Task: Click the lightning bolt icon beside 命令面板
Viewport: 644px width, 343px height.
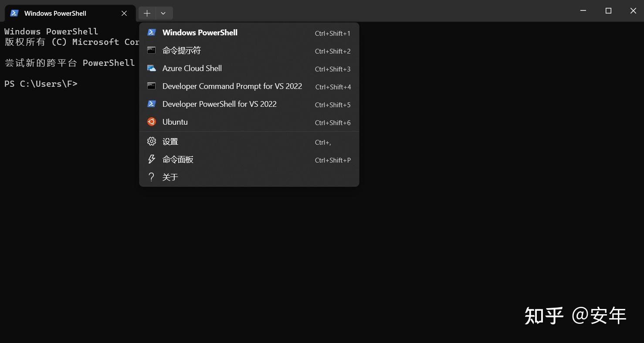Action: coord(152,160)
